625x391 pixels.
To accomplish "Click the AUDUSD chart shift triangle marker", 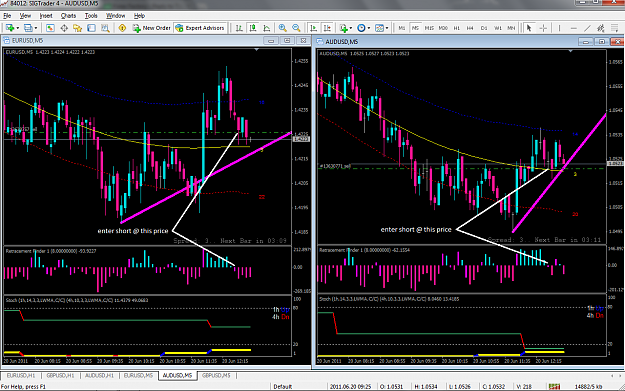I will (x=570, y=51).
